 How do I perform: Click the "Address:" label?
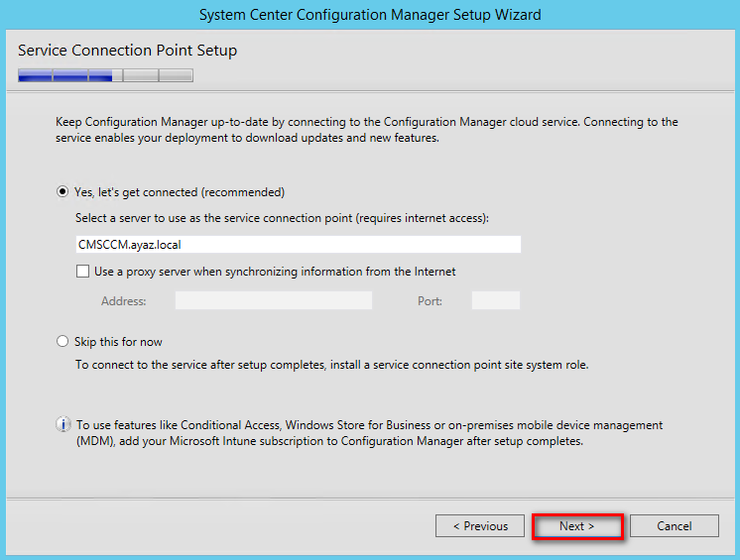tap(124, 301)
